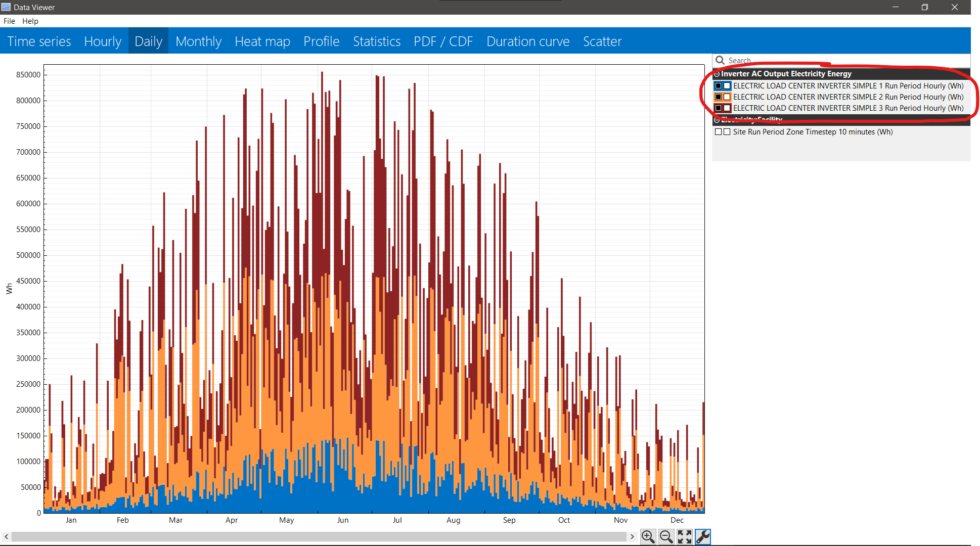Select Inverter Simple 3 series label
This screenshot has width=980, height=546.
tap(848, 108)
